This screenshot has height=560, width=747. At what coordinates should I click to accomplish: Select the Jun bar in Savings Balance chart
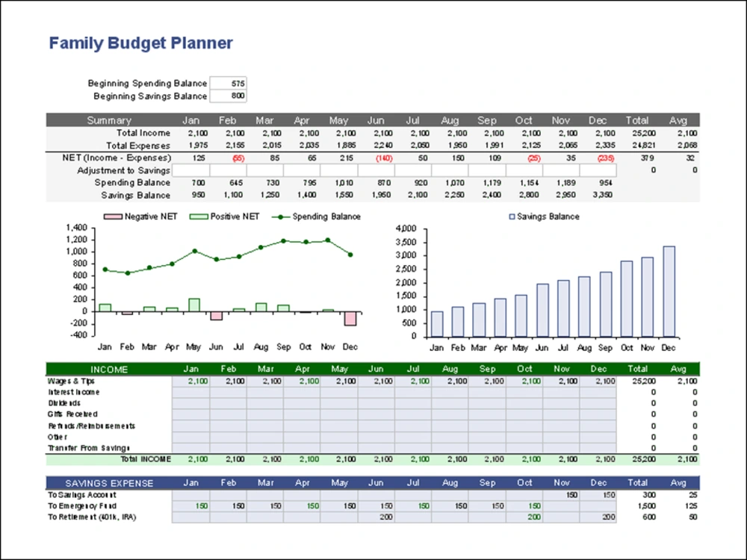point(542,311)
